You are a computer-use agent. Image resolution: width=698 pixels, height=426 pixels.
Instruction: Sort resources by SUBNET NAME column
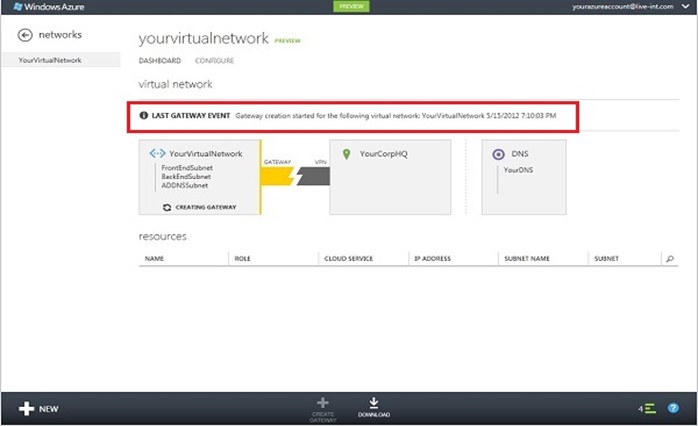pyautogui.click(x=527, y=258)
